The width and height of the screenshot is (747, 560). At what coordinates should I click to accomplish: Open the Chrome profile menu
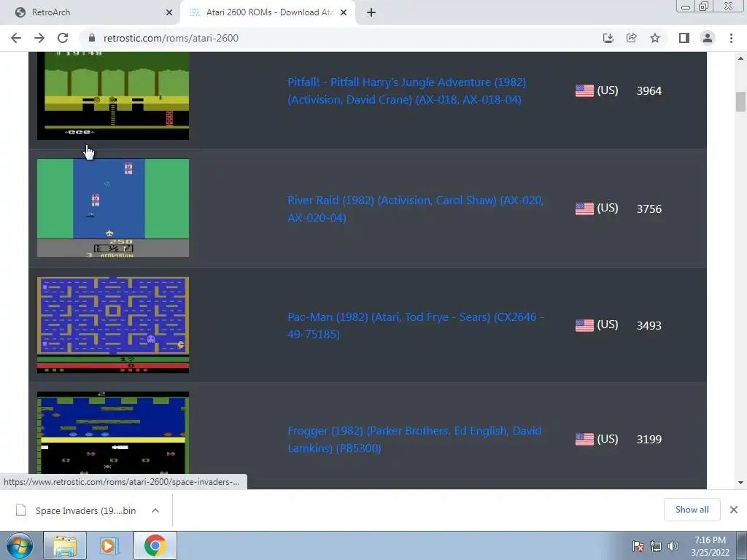708,38
